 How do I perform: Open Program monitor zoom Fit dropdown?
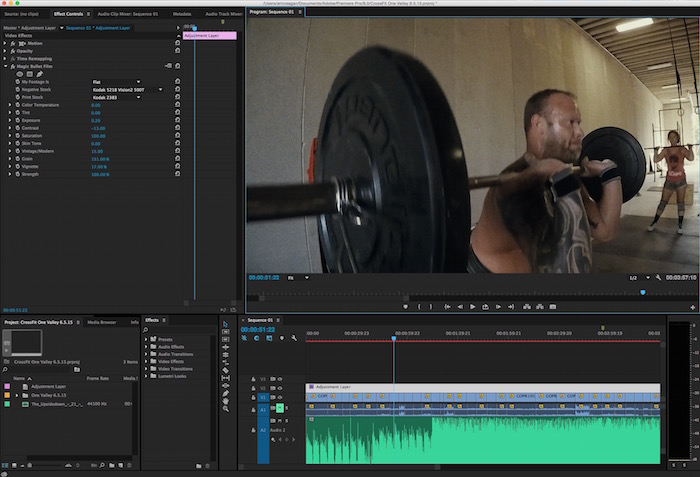coord(298,278)
